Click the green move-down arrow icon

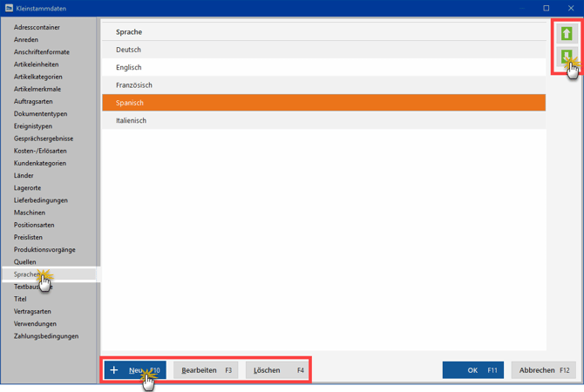[566, 58]
